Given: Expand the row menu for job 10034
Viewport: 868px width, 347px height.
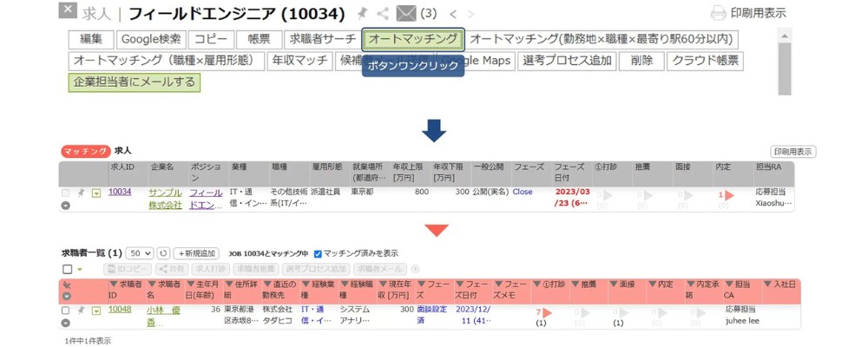Looking at the screenshot, I should 96,193.
